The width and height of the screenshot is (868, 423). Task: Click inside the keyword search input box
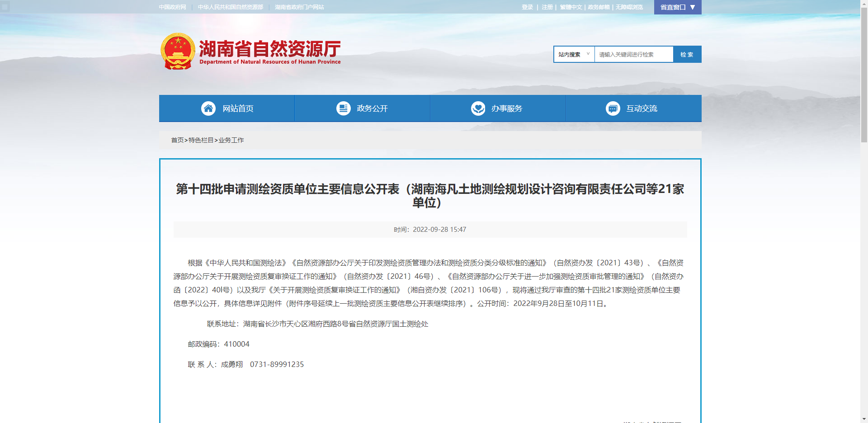click(x=633, y=54)
